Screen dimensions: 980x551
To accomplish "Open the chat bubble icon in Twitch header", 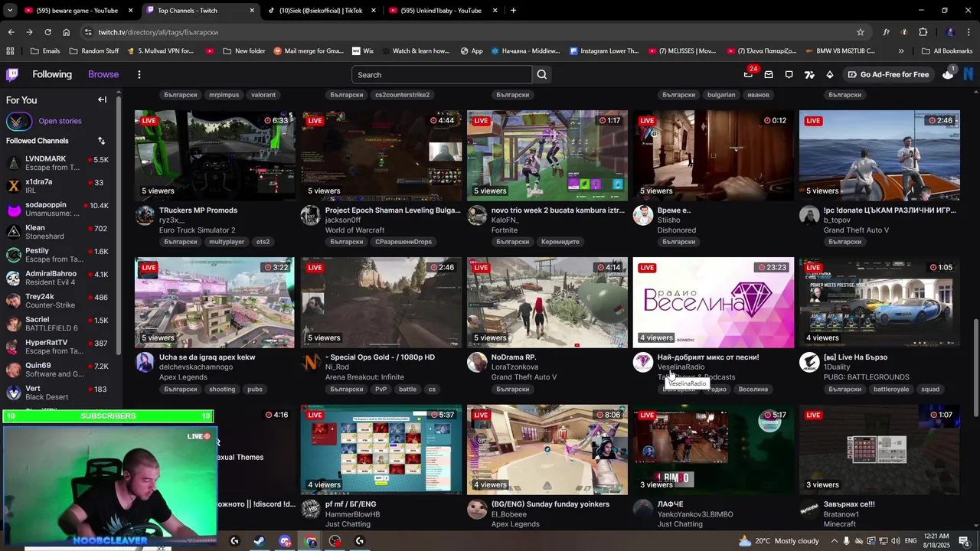I will pos(789,74).
